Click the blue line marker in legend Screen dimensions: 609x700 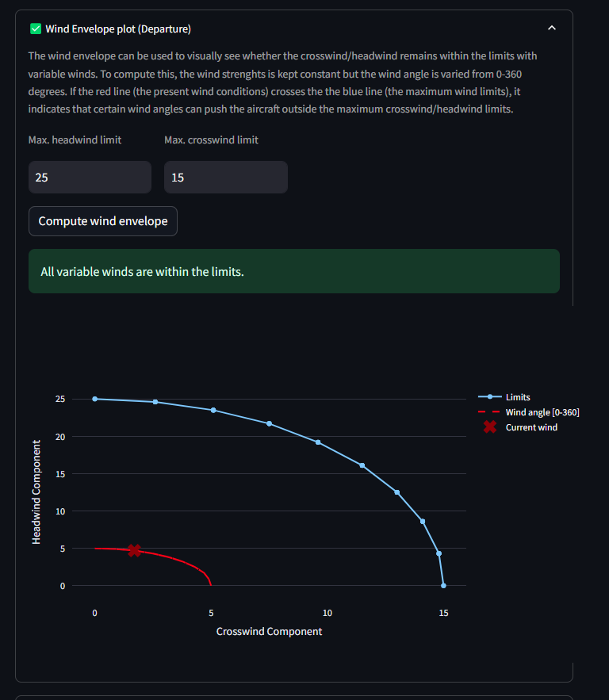(x=490, y=397)
